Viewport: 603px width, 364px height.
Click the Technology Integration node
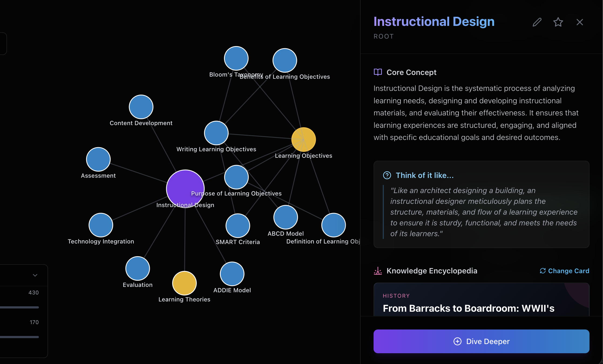click(x=101, y=225)
